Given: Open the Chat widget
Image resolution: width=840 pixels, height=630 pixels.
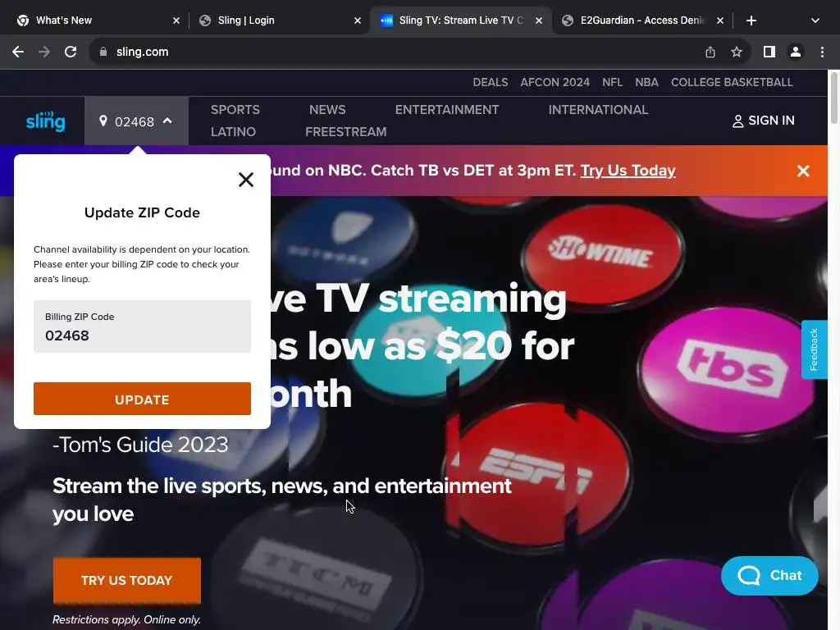Looking at the screenshot, I should pos(769,575).
